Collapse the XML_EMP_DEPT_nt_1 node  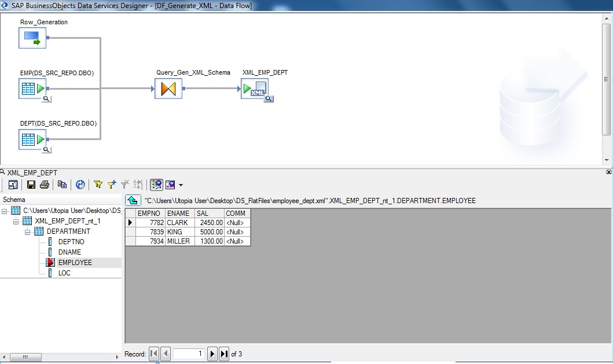pos(16,221)
